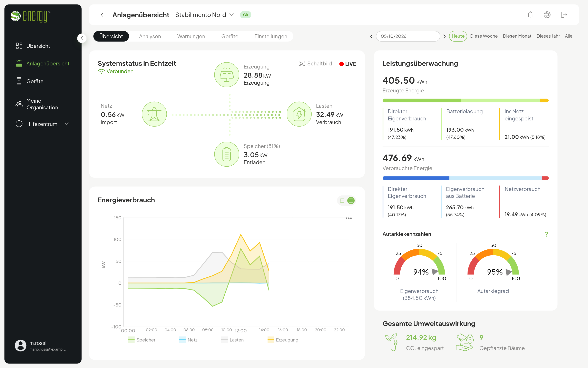Click the Gepflanzte Bäume trees icon
Viewport: 588px width, 368px height.
pos(465,342)
